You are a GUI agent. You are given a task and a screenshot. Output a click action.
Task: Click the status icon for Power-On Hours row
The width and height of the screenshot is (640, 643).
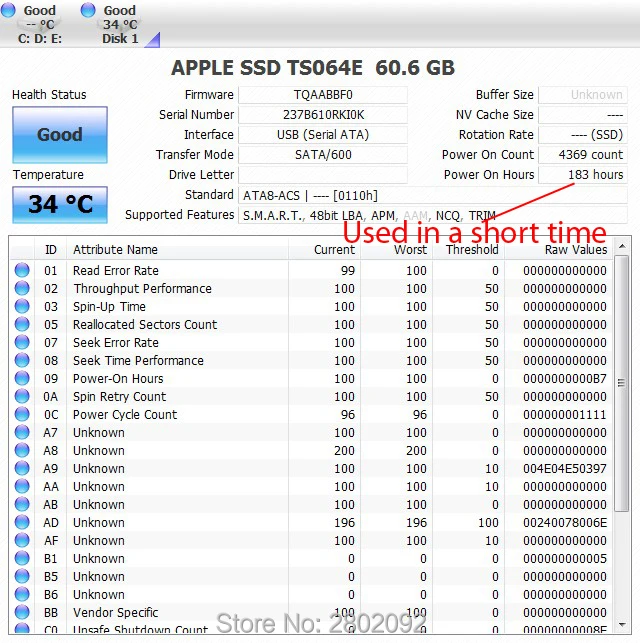point(22,378)
